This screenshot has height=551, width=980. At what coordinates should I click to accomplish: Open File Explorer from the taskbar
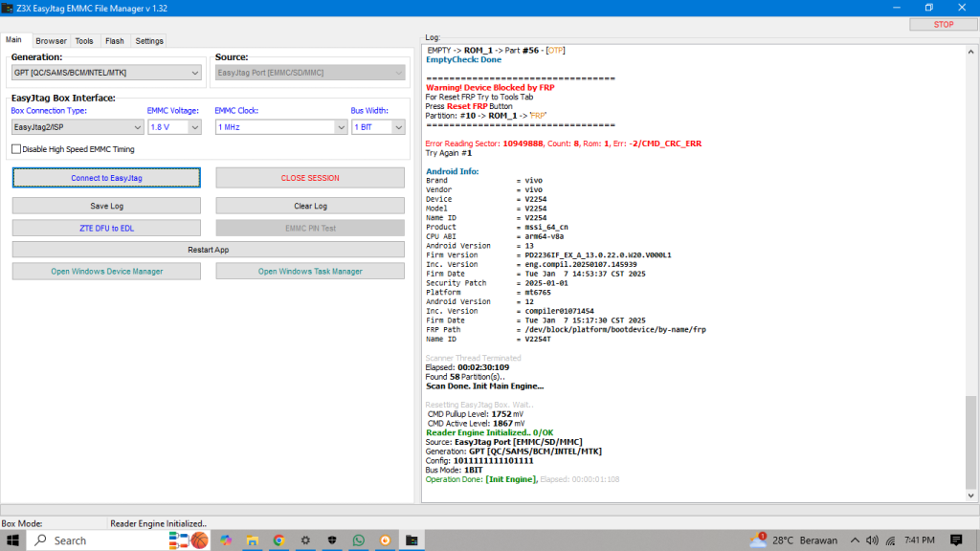click(x=253, y=540)
